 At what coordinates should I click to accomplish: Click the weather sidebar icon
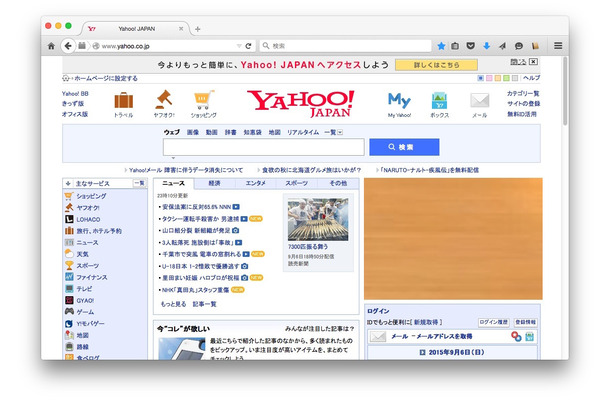pos(69,254)
